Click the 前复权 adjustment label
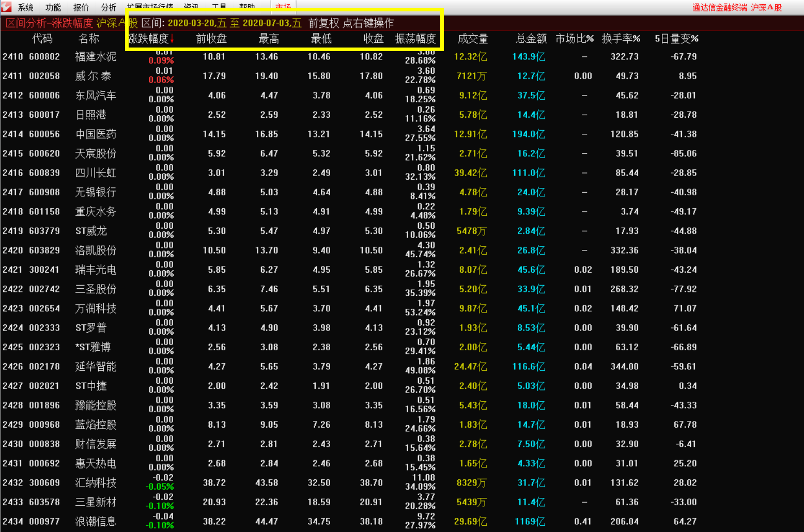Screen dimensions: 804x532 pyautogui.click(x=323, y=23)
